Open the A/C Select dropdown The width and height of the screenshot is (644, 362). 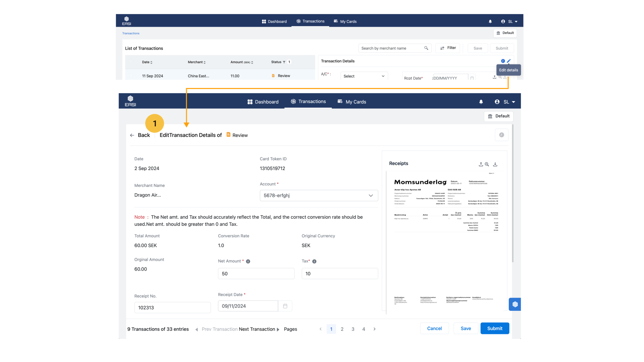click(x=364, y=76)
